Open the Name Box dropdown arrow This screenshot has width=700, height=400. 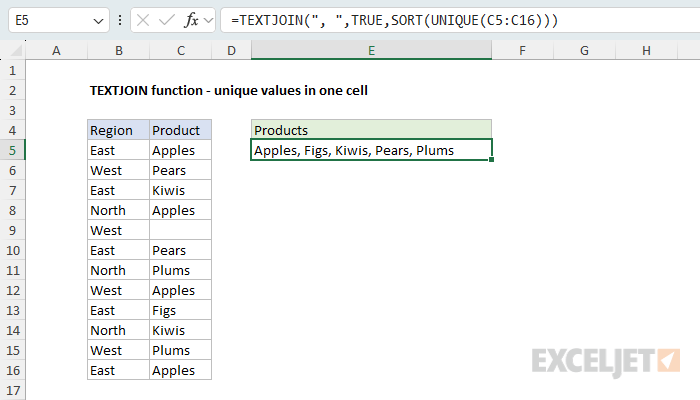98,21
